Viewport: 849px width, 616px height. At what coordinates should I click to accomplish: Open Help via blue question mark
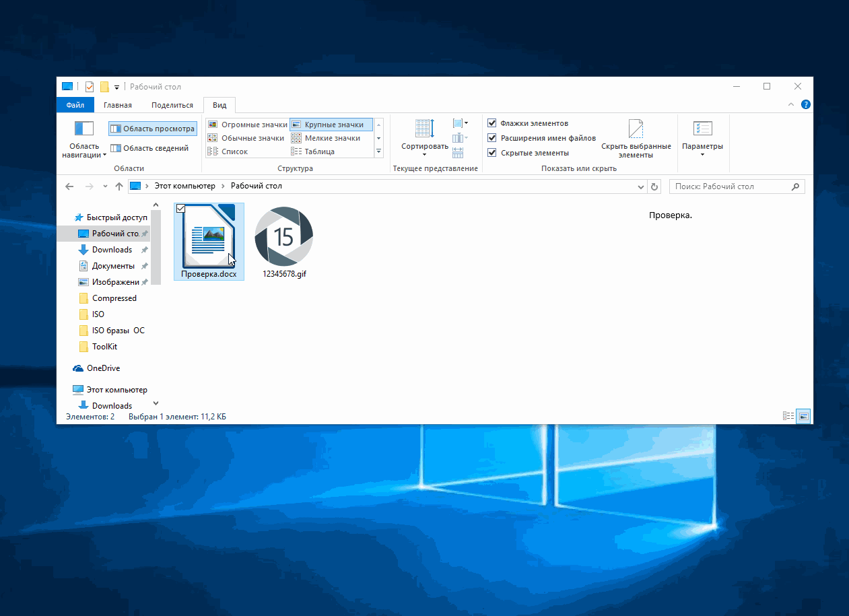(x=805, y=105)
